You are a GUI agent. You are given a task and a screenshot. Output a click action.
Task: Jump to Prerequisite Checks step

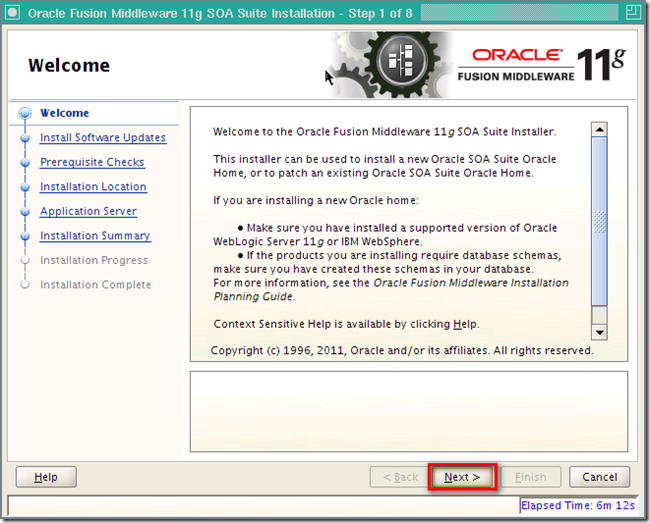click(x=92, y=162)
